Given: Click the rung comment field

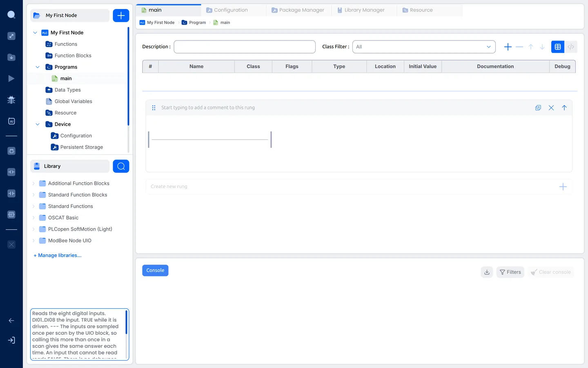Looking at the screenshot, I should pyautogui.click(x=208, y=108).
